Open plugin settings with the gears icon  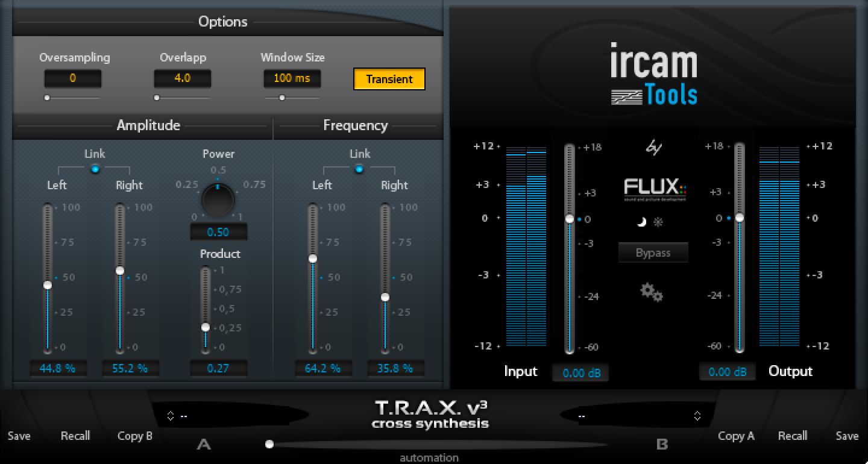pyautogui.click(x=651, y=292)
